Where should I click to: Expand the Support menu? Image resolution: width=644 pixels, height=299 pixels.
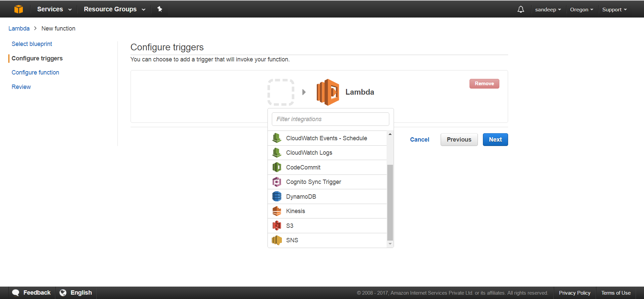click(x=614, y=9)
